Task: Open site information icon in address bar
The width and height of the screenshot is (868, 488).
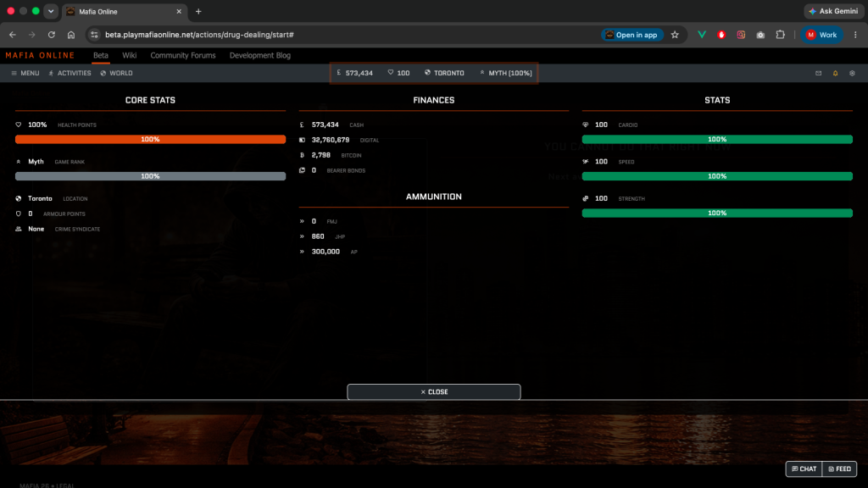Action: [x=94, y=34]
